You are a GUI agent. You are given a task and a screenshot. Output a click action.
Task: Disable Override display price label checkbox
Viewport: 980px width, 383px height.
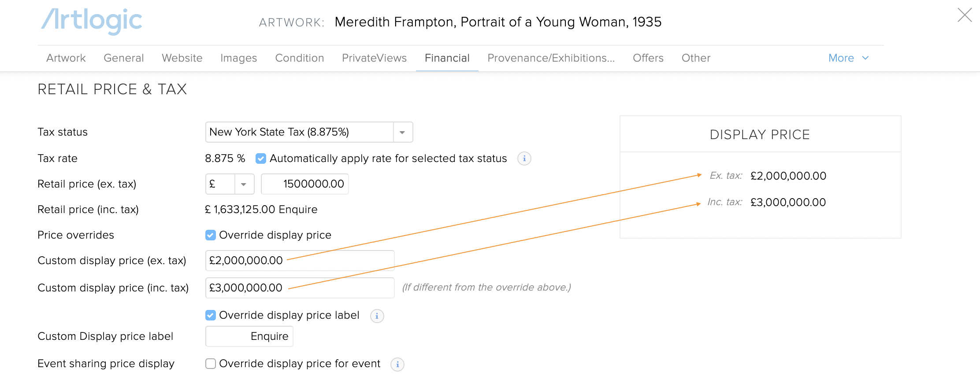pyautogui.click(x=211, y=315)
